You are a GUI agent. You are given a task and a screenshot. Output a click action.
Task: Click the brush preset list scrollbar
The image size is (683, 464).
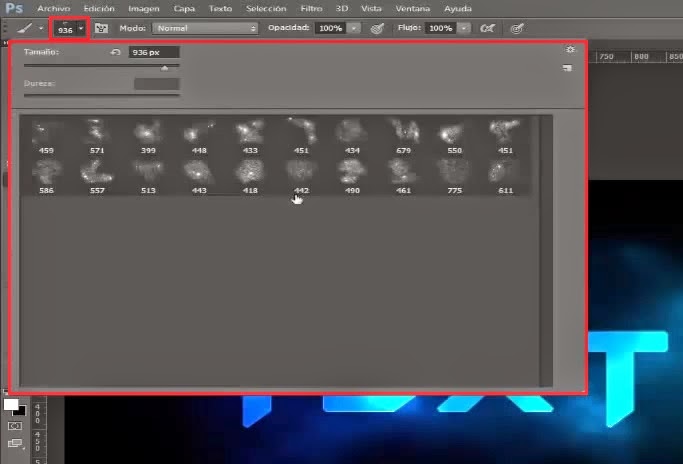(x=546, y=251)
